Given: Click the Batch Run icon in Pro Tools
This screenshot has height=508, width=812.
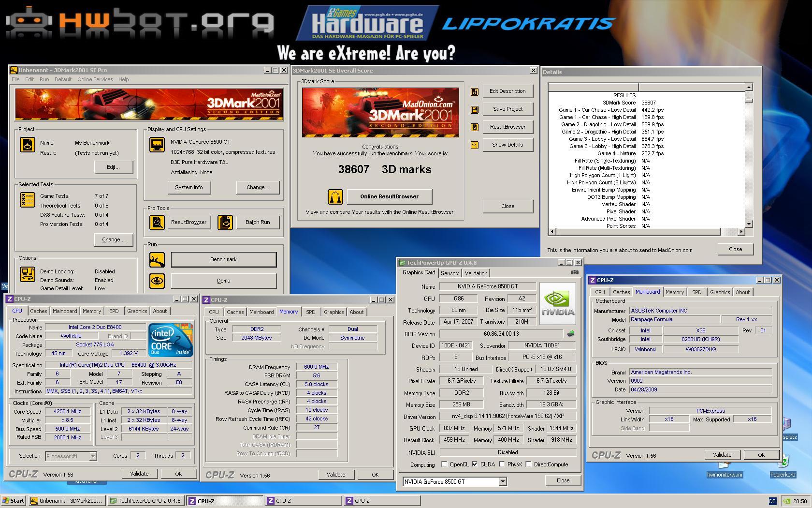Looking at the screenshot, I should 225,222.
